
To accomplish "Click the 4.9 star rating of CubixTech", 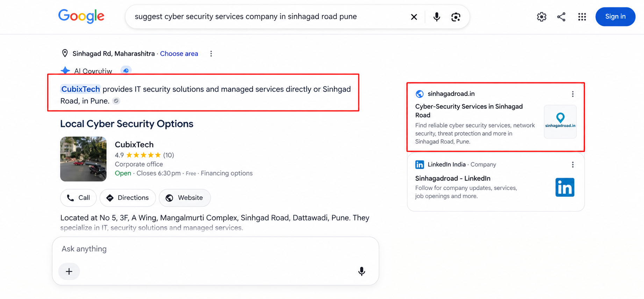I will coord(144,155).
